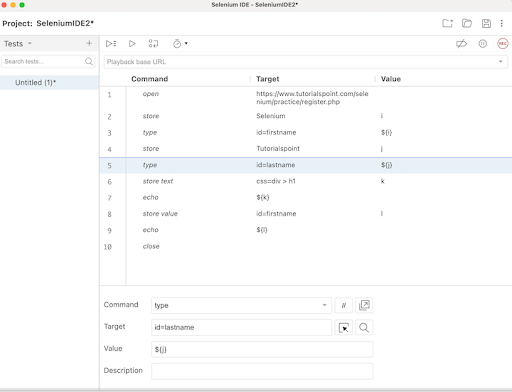Open the test execution speed control
Screen dimensions: 512x392
pos(180,44)
